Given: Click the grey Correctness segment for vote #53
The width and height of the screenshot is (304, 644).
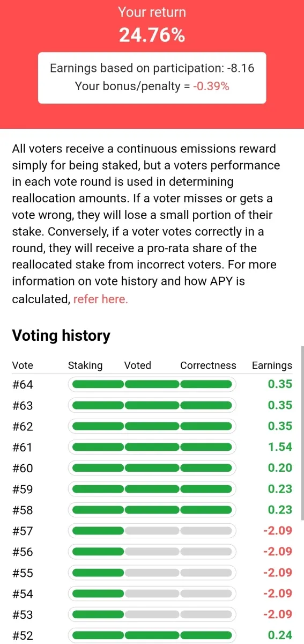Looking at the screenshot, I should pos(207,614).
